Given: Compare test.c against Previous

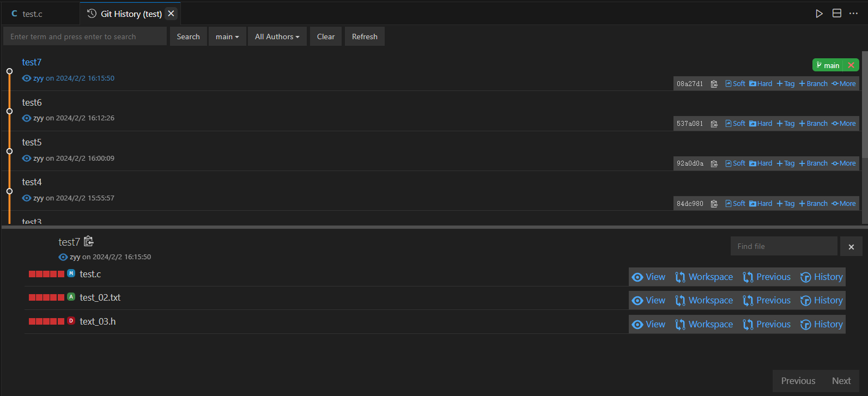Looking at the screenshot, I should click(767, 277).
